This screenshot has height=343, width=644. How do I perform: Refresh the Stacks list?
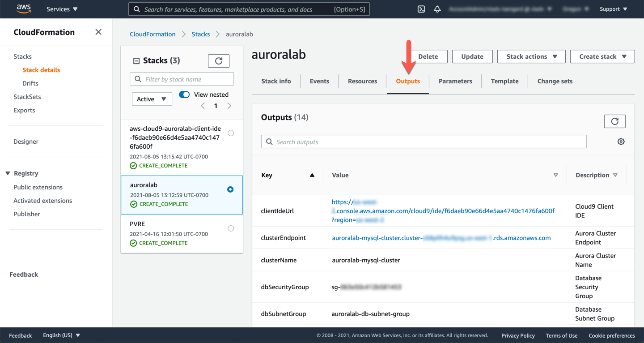click(x=219, y=61)
